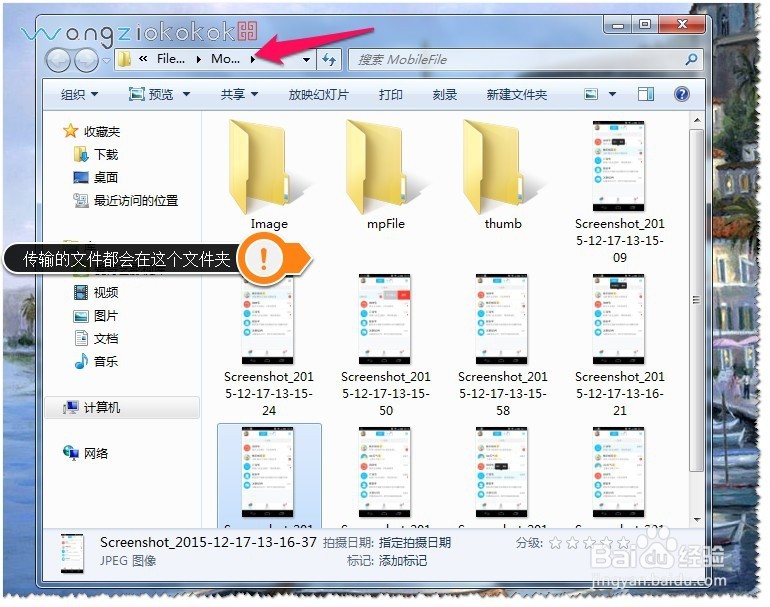The image size is (770, 607).
Task: Select 收藏夹 in navigation pane
Action: (102, 132)
